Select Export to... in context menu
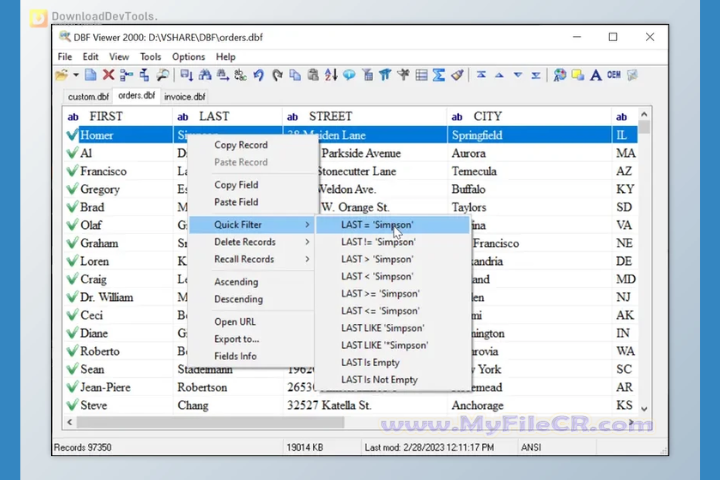 tap(236, 339)
